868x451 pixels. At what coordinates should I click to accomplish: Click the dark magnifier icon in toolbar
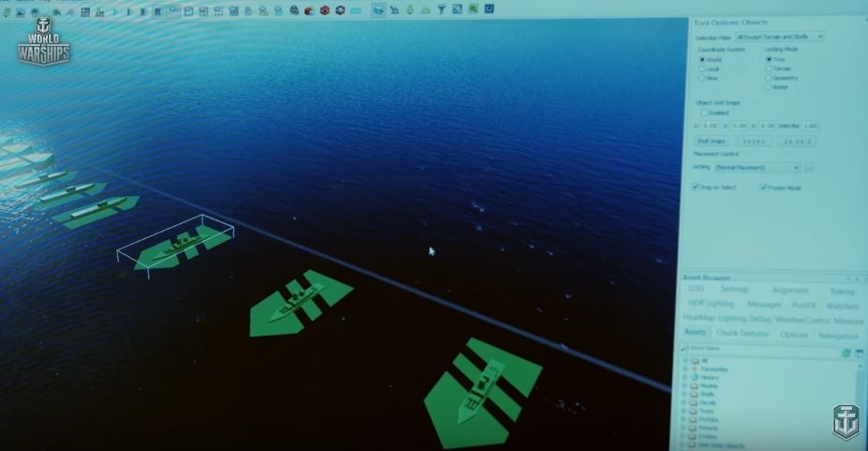(x=294, y=10)
